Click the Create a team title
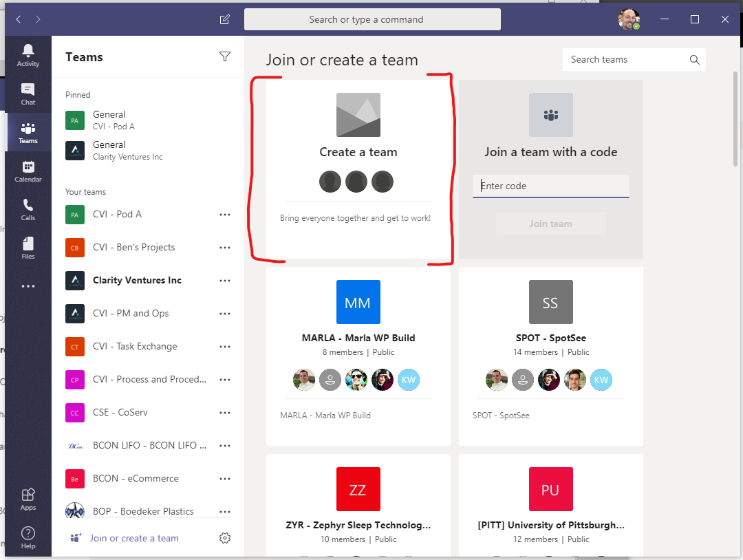 click(x=358, y=152)
